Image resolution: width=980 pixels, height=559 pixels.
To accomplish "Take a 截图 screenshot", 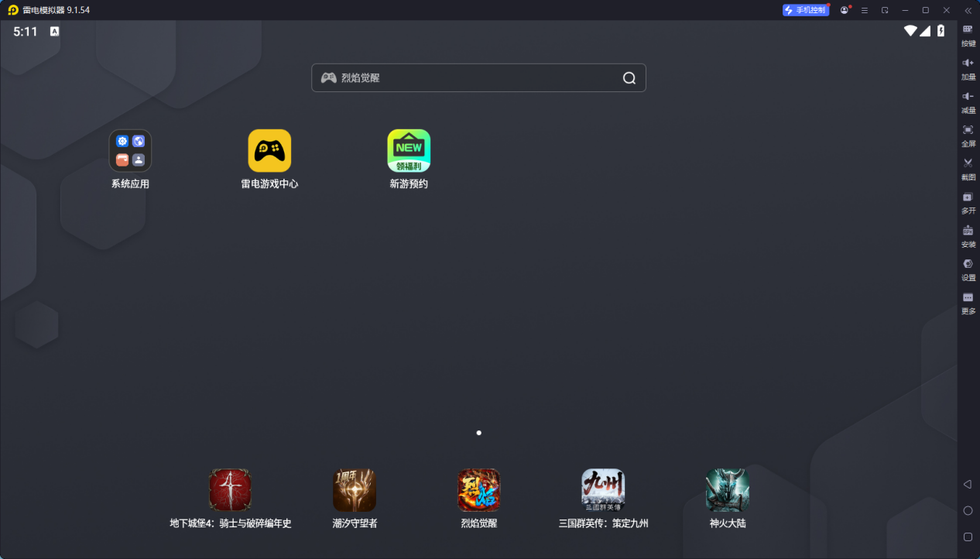I will (968, 169).
